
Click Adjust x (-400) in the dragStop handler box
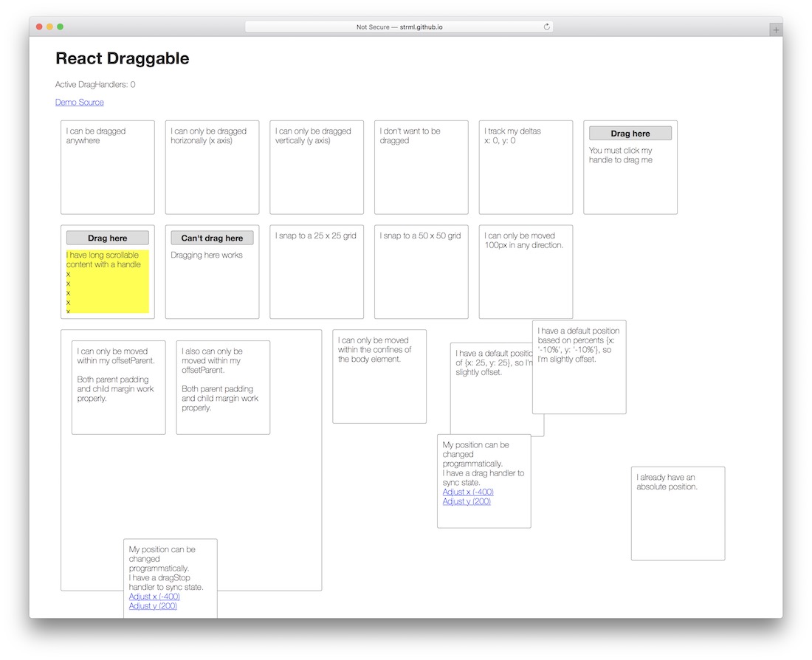(x=154, y=597)
